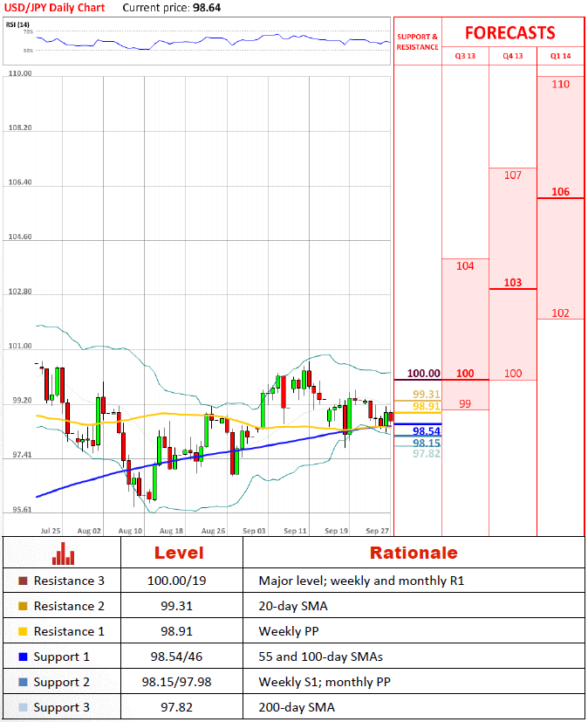This screenshot has width=588, height=722.
Task: Select the Q1 14 forecast column header
Action: click(560, 56)
